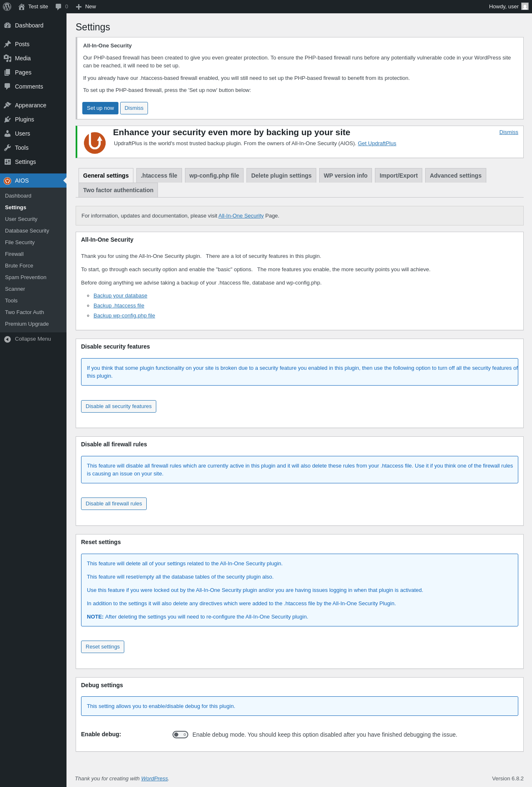
Task: Open File Security submenu item
Action: [33, 243]
